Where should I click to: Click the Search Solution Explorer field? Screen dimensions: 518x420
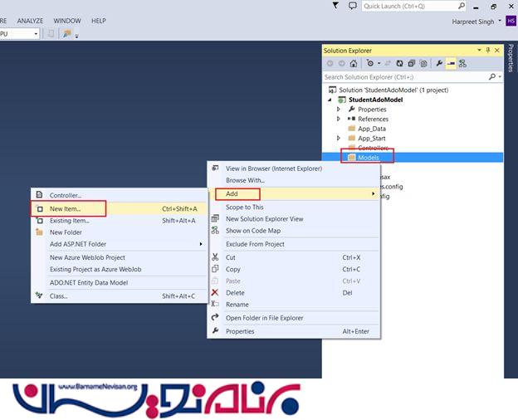tap(405, 77)
